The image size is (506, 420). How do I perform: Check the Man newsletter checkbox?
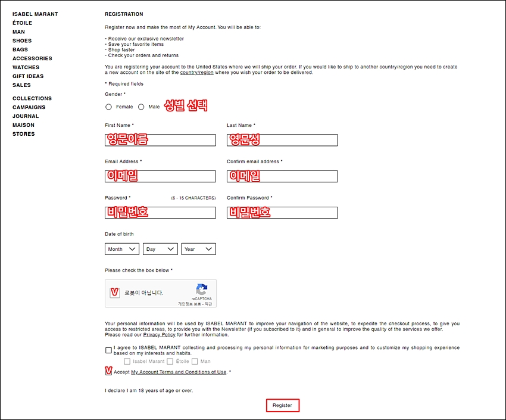195,361
